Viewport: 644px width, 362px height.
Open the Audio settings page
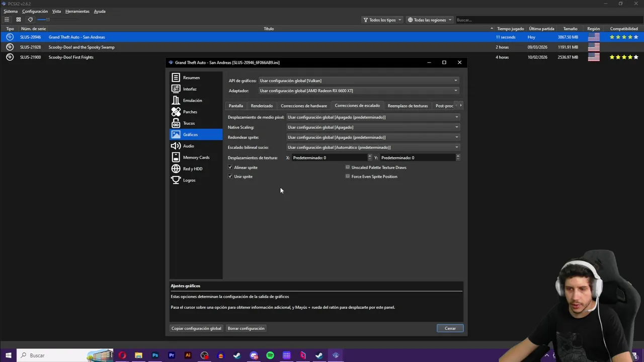[196, 146]
